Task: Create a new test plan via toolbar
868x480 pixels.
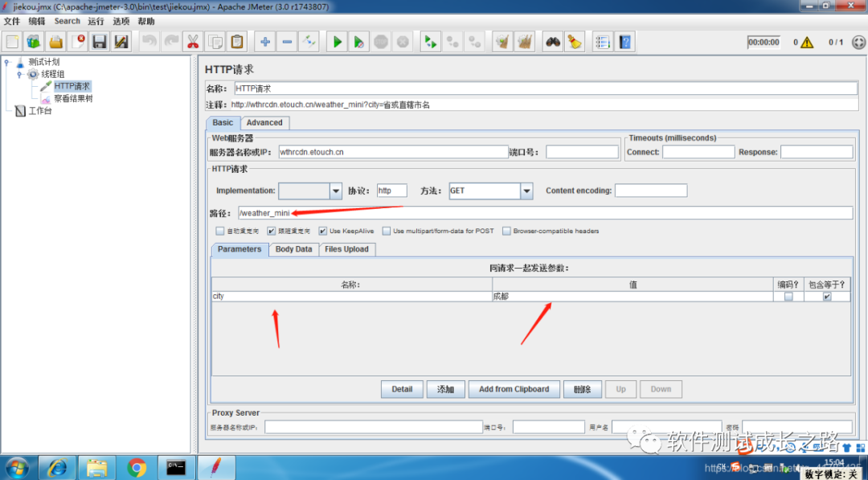Action: pos(13,42)
